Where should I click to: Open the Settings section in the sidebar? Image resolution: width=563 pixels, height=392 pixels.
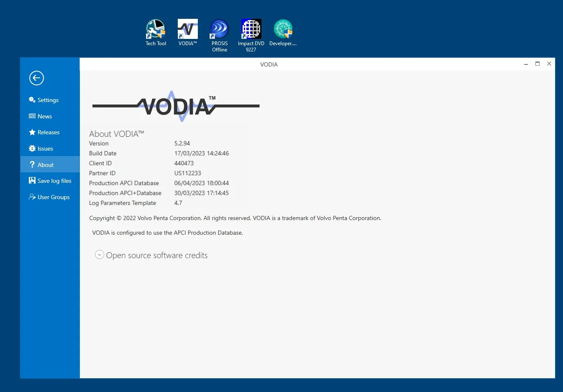[47, 100]
